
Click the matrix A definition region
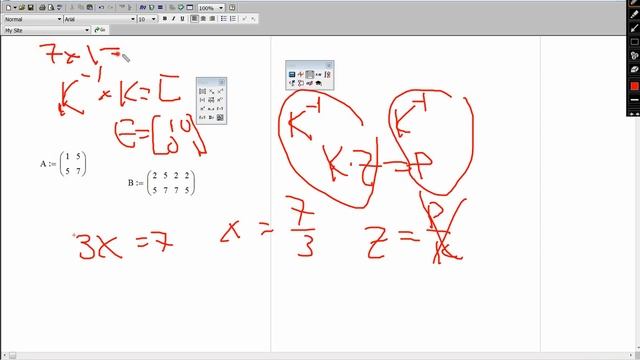[x=63, y=164]
